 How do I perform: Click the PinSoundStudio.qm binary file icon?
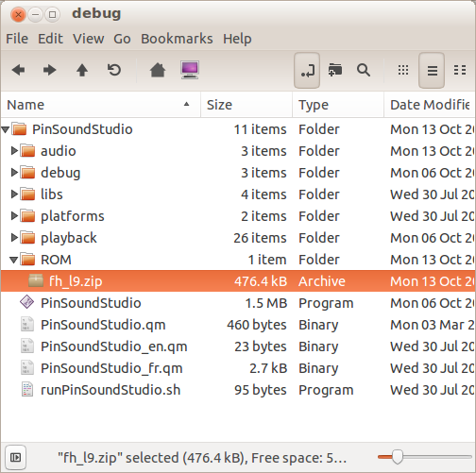pos(27,324)
